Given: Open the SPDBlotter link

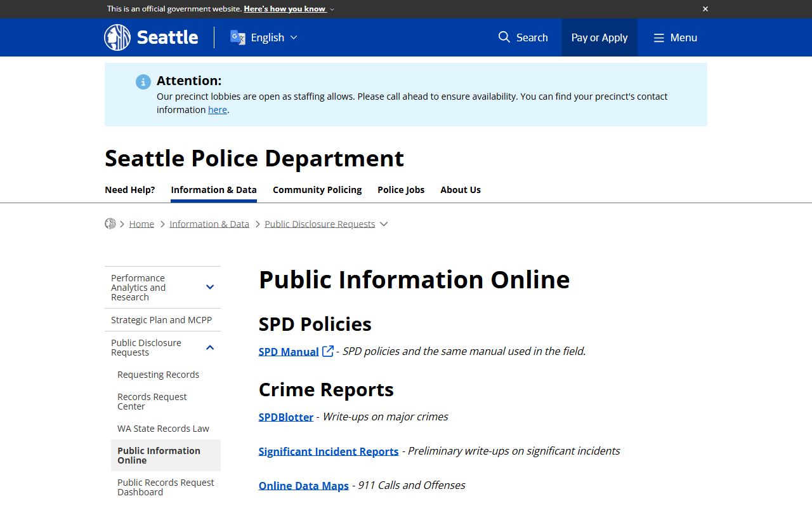Looking at the screenshot, I should (x=286, y=417).
